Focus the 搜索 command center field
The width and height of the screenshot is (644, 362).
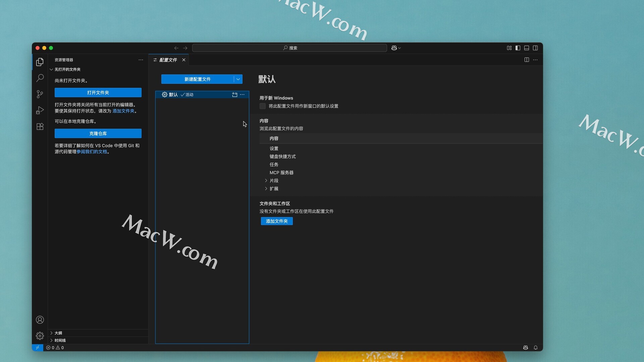[x=289, y=48]
